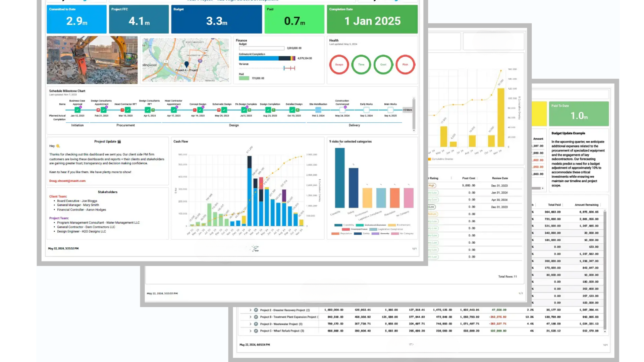Click the P icon beside Project C
The image size is (644, 362).
pyautogui.click(x=256, y=331)
